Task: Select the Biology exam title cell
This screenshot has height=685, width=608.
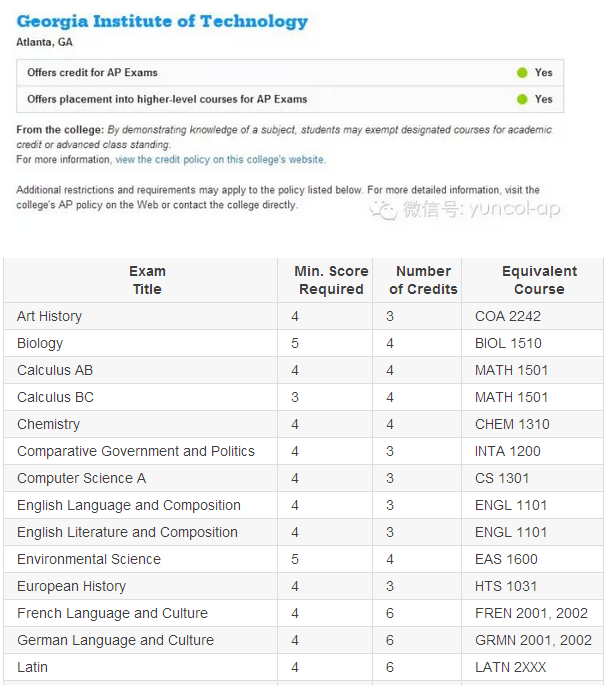Action: [40, 343]
